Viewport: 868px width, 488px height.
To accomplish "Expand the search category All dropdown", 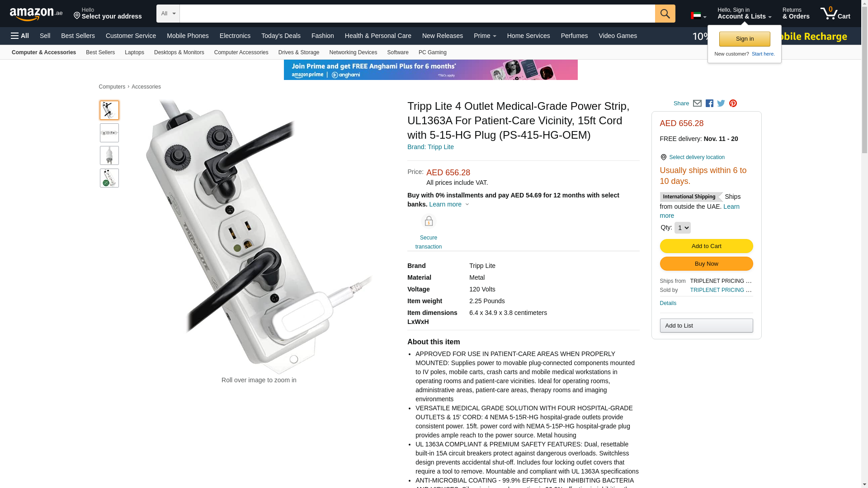I will [168, 14].
